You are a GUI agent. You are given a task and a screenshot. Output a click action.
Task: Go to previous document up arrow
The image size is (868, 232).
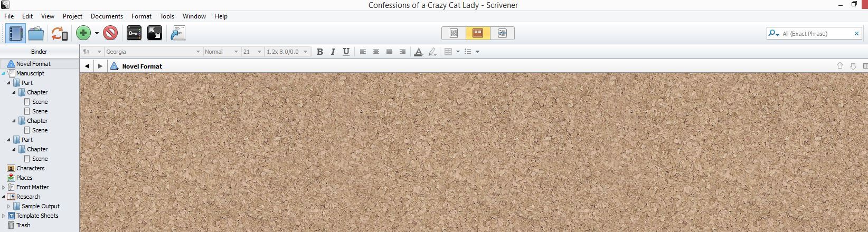click(840, 66)
